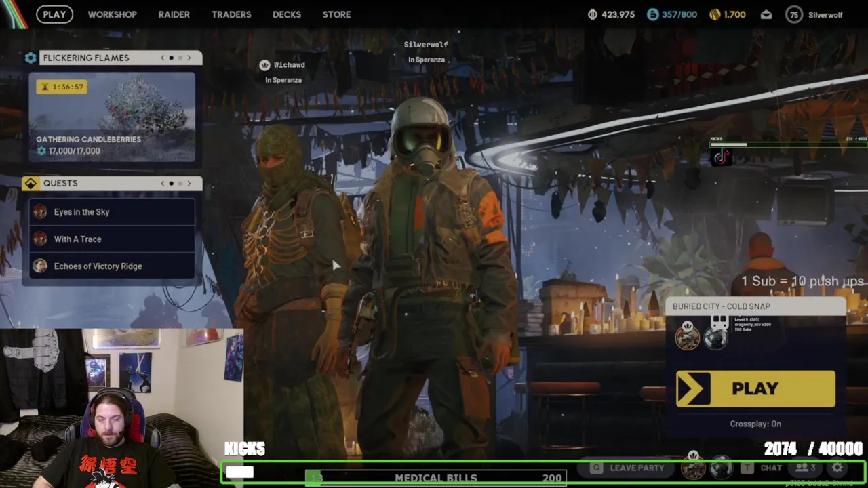Click the 1:36:57 event timer badge
The height and width of the screenshot is (488, 868).
tap(62, 87)
